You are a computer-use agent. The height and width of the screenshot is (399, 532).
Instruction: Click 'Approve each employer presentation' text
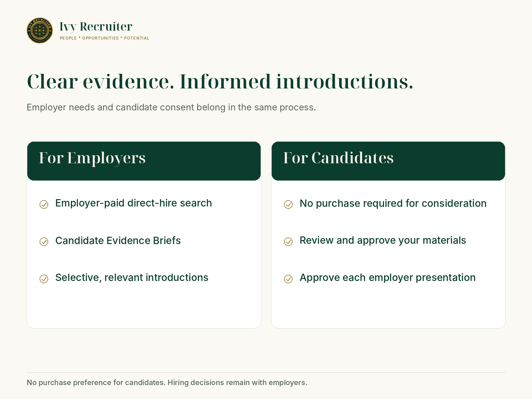click(387, 278)
